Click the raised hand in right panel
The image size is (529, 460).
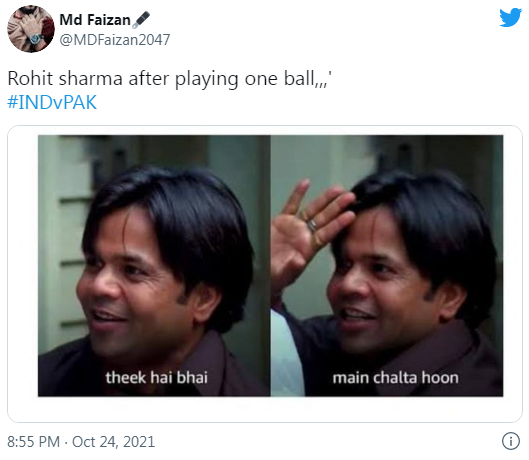click(307, 229)
